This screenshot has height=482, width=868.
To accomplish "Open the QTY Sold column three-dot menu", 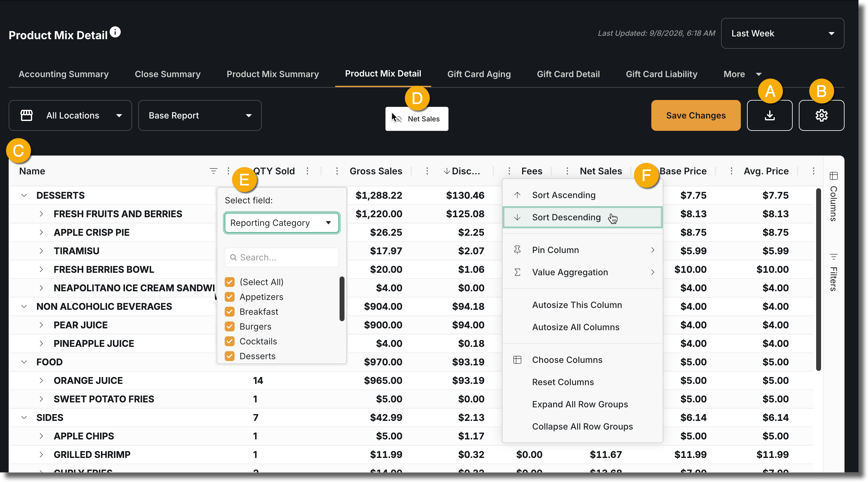I will pos(308,171).
